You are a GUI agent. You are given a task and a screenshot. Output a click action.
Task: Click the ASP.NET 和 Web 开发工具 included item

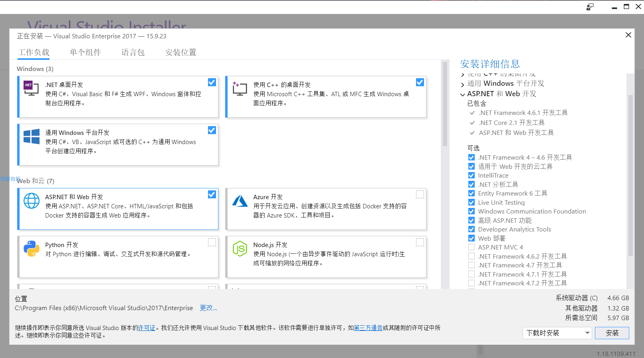tap(516, 133)
